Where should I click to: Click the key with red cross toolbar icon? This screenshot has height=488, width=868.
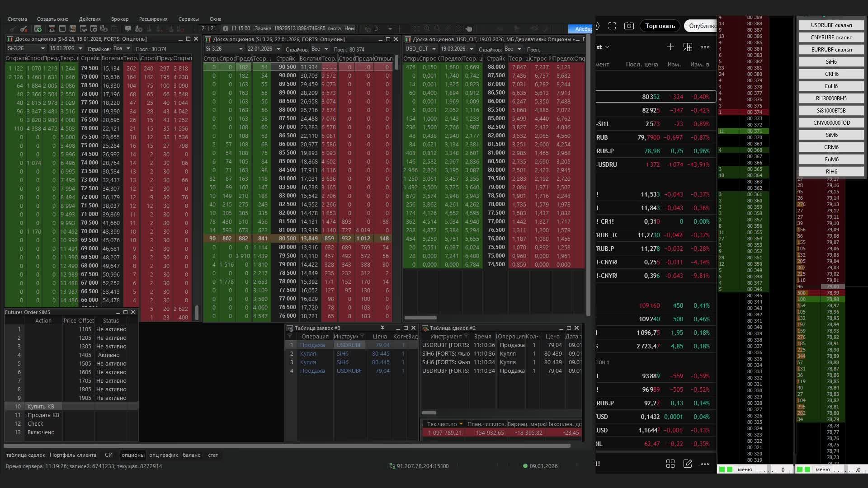point(24,29)
